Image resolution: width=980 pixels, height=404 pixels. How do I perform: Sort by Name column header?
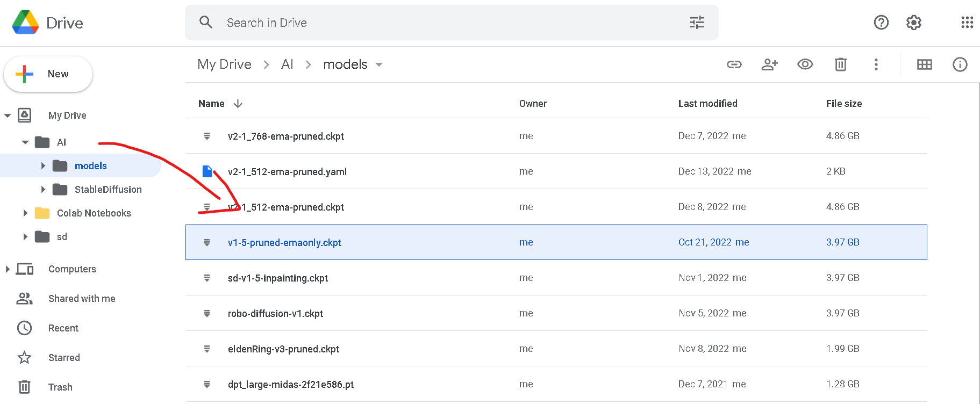211,103
